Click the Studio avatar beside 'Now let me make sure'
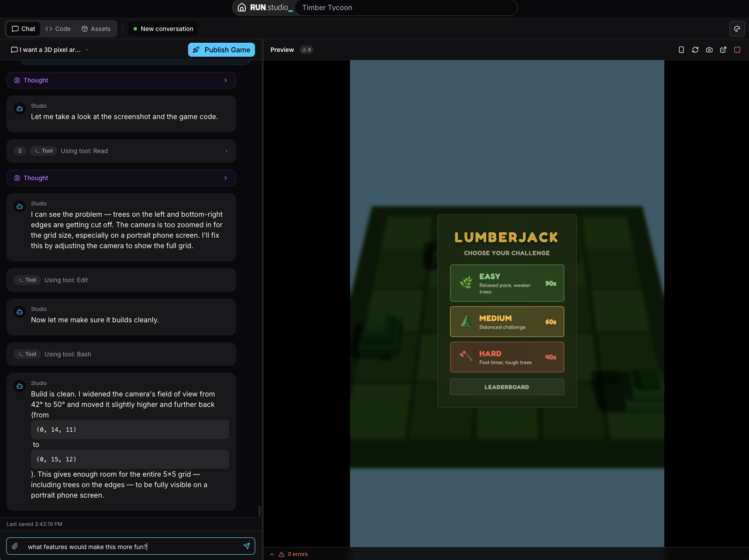The height and width of the screenshot is (560, 749). pos(20,312)
